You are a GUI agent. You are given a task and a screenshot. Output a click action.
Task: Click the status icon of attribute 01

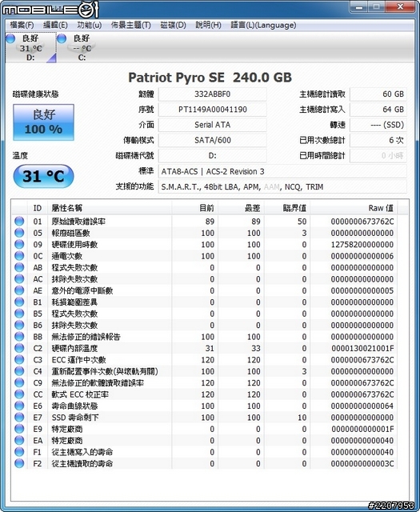click(19, 221)
